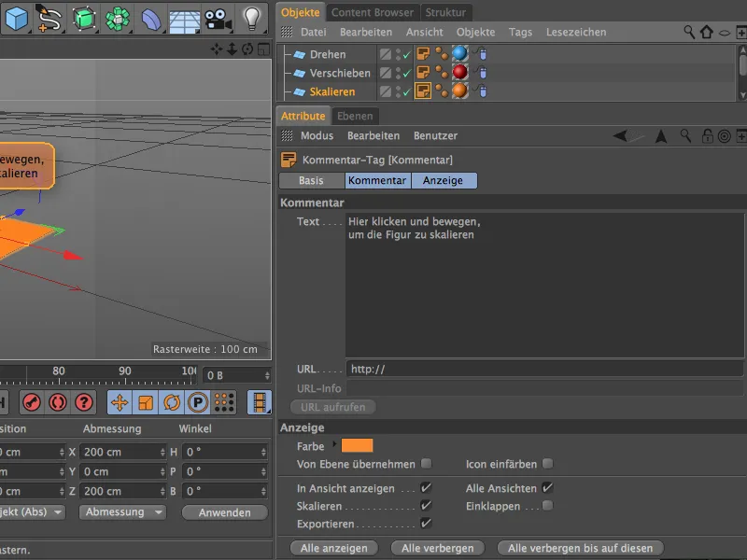Click the viewport rotate camera icon
The image size is (747, 560).
coord(247,49)
